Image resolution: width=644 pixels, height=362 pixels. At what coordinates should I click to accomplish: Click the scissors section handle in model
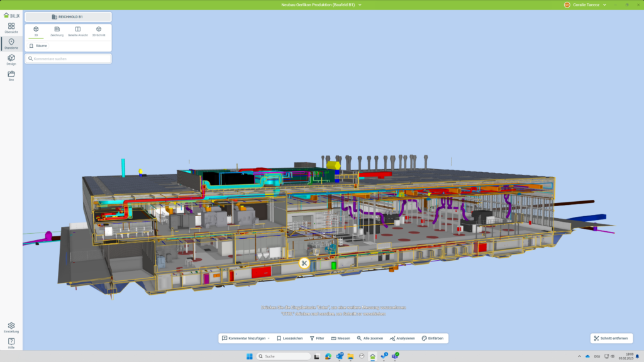click(x=304, y=263)
